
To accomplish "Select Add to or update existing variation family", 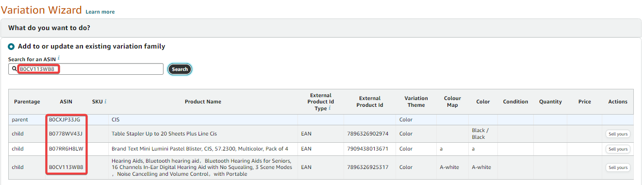I will coord(11,47).
